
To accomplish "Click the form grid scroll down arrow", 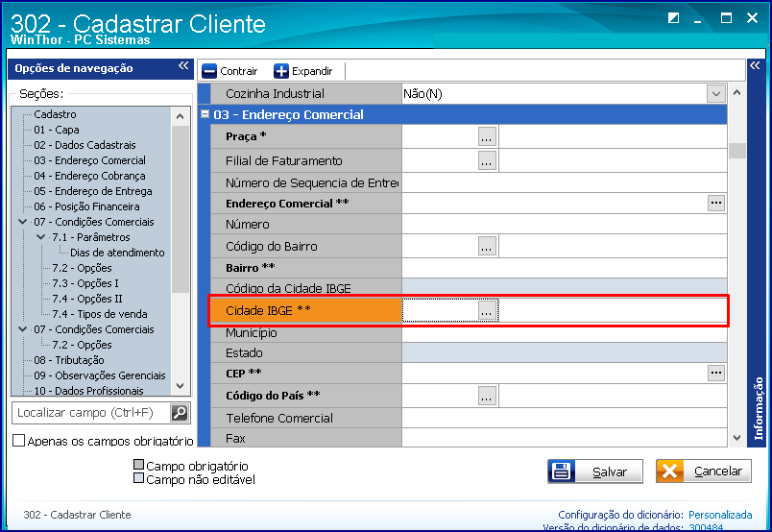I will (736, 438).
